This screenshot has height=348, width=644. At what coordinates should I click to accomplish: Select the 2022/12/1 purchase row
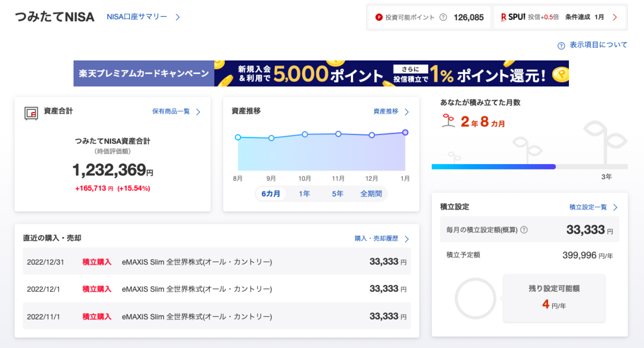point(217,289)
